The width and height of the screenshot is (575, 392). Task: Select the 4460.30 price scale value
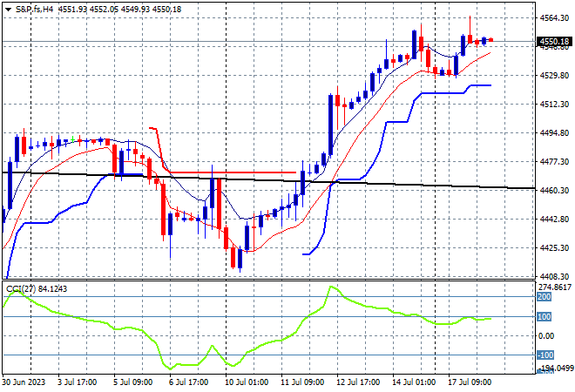click(554, 190)
